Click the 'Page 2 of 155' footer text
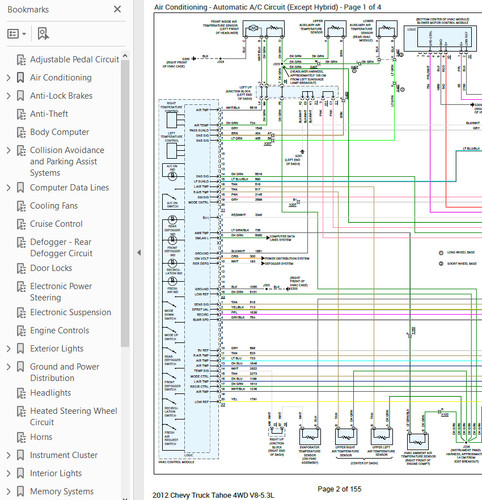This screenshot has width=482, height=500. point(339,489)
